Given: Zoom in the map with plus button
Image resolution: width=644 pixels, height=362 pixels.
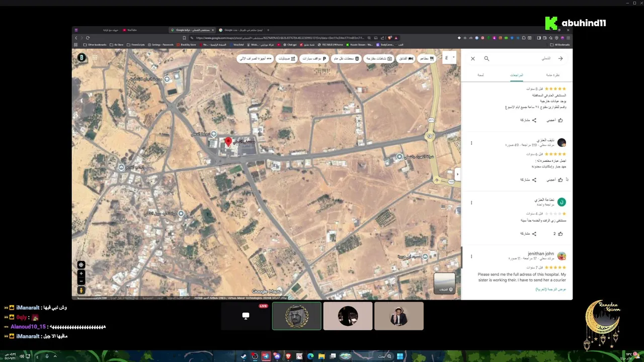Looking at the screenshot, I should point(81,274).
